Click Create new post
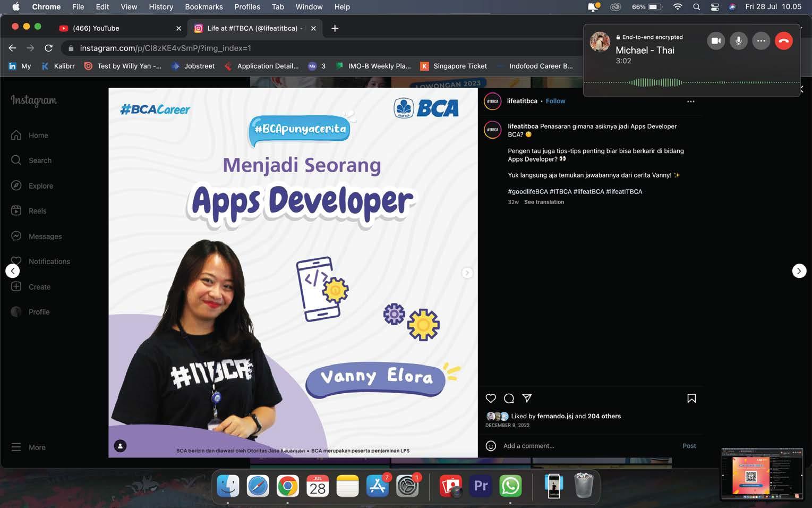 point(31,287)
